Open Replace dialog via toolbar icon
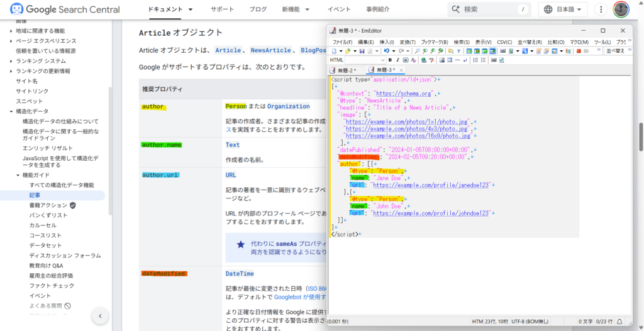The image size is (644, 331). point(441,51)
